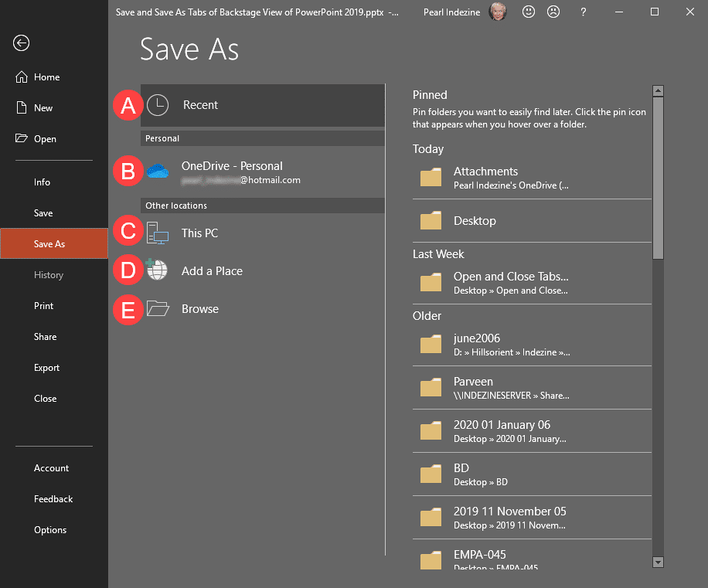Open Help using the question mark icon
Screen dimensions: 708x588
583,12
